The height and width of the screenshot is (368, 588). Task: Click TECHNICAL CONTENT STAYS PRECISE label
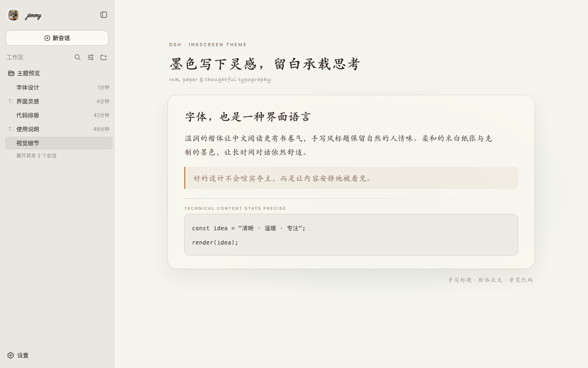[235, 209]
